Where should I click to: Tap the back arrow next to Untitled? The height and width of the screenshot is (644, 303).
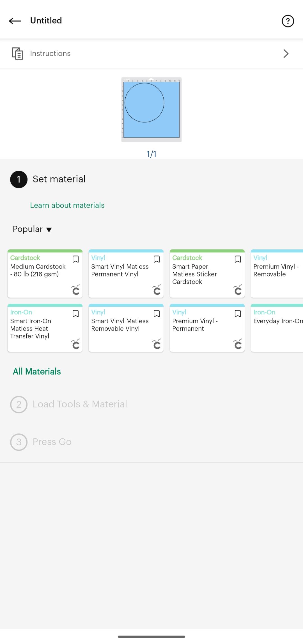[15, 21]
